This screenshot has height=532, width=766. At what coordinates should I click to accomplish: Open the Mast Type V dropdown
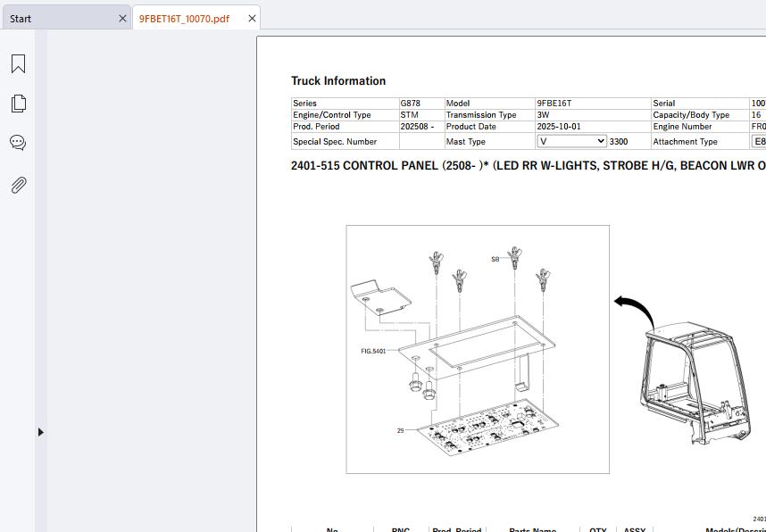[x=571, y=141]
